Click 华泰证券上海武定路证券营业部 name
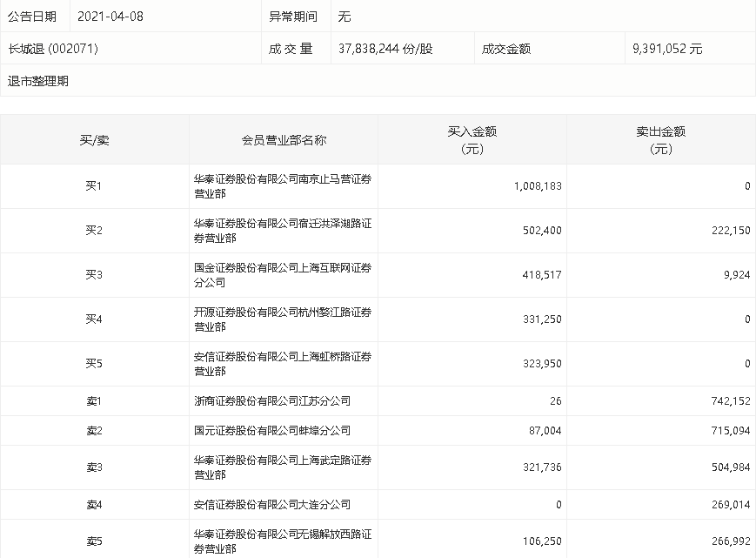The width and height of the screenshot is (756, 558). pyautogui.click(x=283, y=467)
